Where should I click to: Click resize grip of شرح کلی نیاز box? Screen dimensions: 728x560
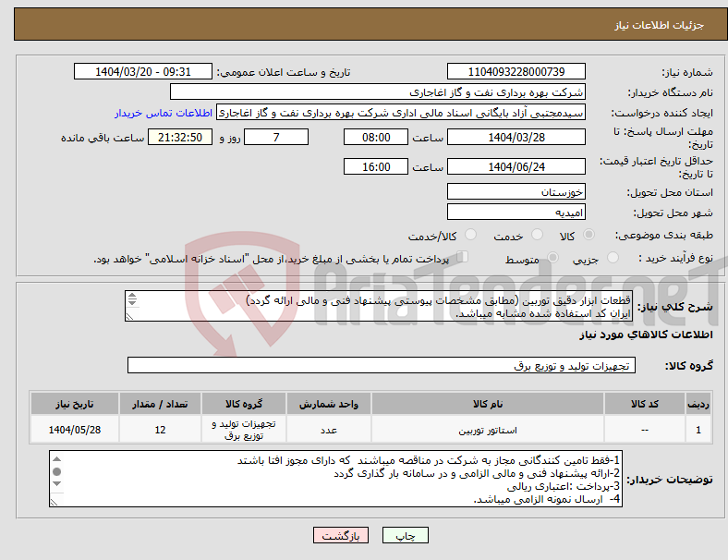(129, 316)
